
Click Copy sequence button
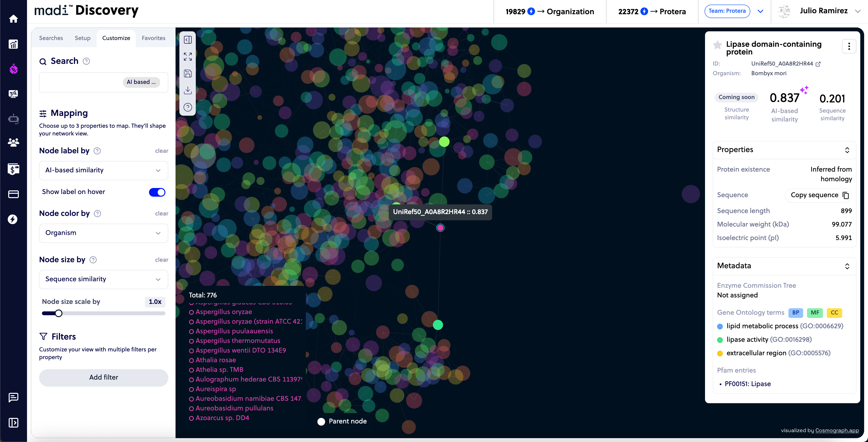click(x=819, y=195)
